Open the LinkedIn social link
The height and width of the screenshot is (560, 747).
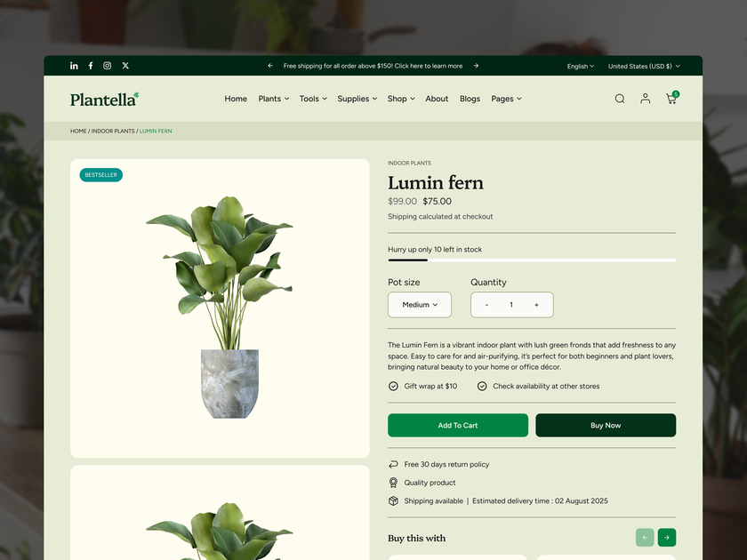pos(74,66)
